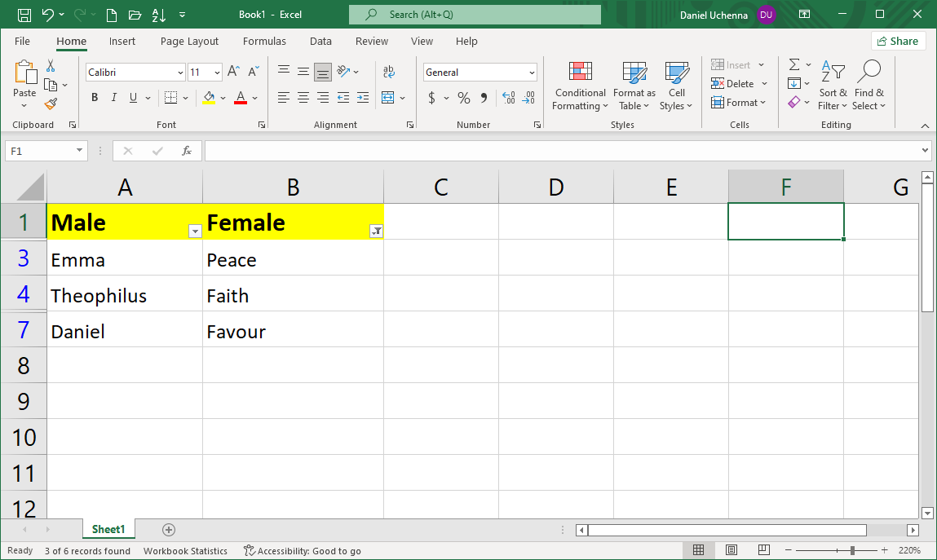Open Conditional Formatting menu
Screen dimensions: 937x560
[x=580, y=86]
